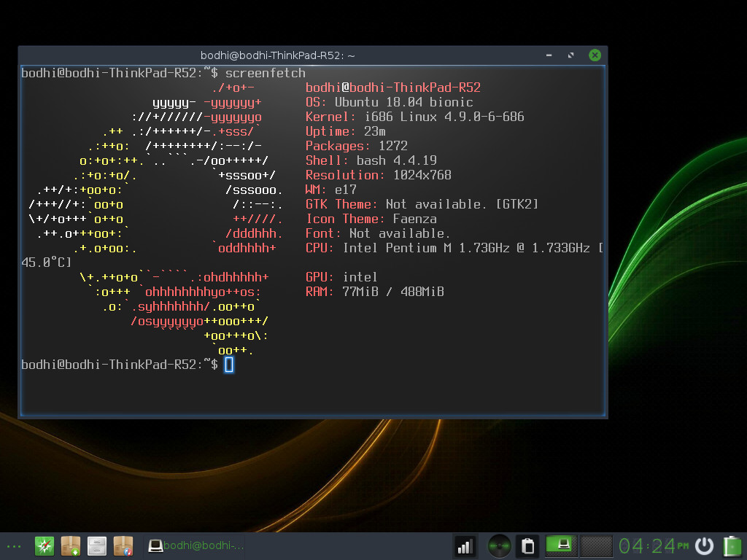Open the package box icon with red badge
The height and width of the screenshot is (560, 747).
(123, 546)
